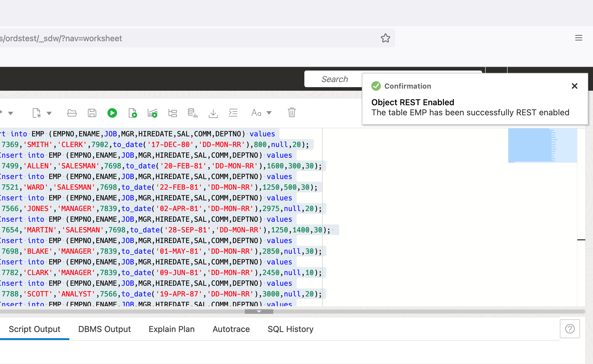Image resolution: width=593 pixels, height=364 pixels.
Task: Close the Confirmation notification
Action: pyautogui.click(x=574, y=86)
